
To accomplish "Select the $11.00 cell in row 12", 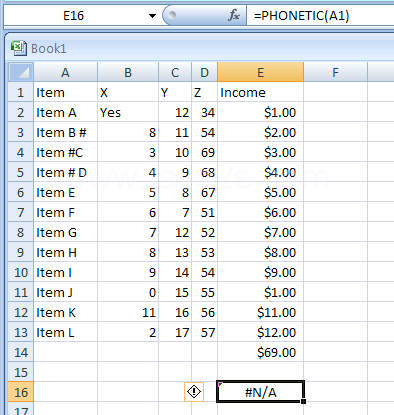I will (x=260, y=312).
